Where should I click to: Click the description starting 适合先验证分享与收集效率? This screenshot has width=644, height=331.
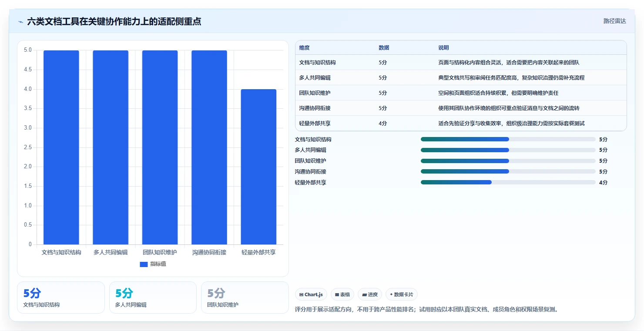coord(511,124)
